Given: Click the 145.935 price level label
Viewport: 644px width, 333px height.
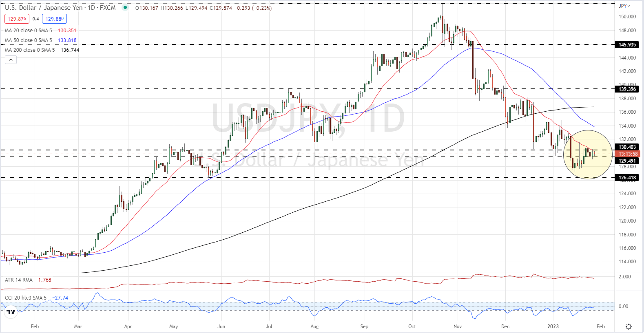Looking at the screenshot, I should point(627,45).
